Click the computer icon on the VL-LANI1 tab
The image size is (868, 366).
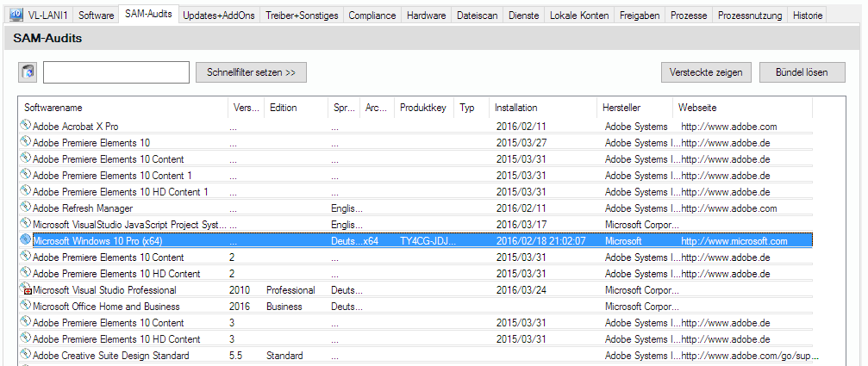coord(16,15)
